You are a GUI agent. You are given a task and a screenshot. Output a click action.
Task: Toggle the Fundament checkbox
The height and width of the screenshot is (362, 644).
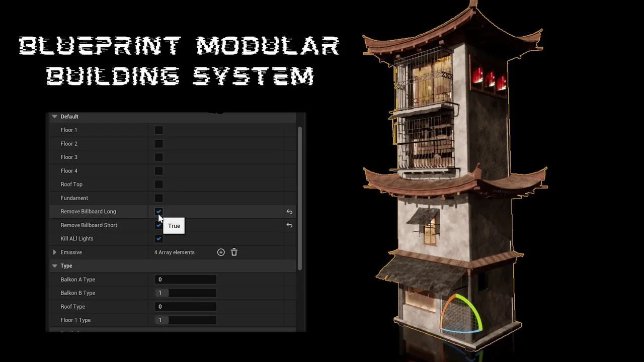[158, 198]
